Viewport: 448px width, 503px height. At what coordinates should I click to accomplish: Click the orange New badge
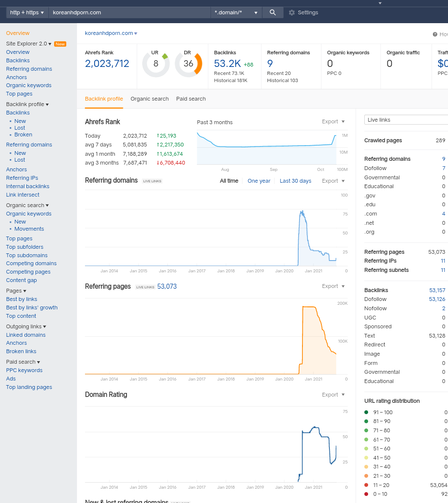[60, 44]
